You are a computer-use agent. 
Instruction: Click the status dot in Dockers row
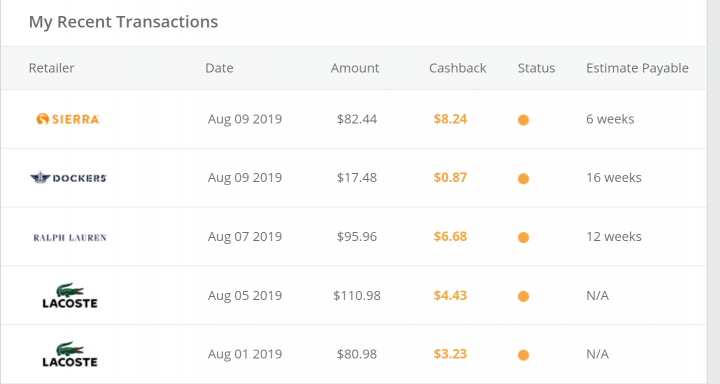523,179
